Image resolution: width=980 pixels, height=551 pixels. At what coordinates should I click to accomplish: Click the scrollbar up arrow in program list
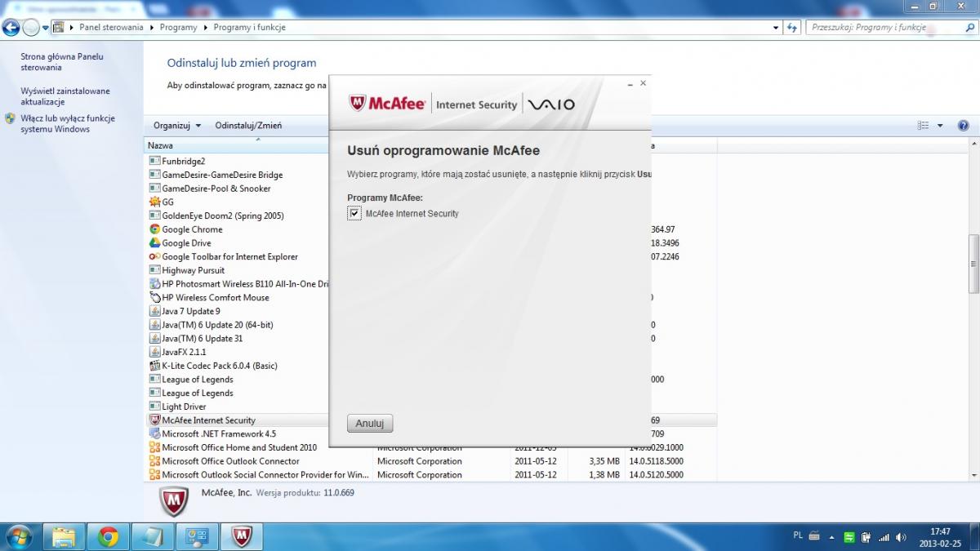coord(973,144)
